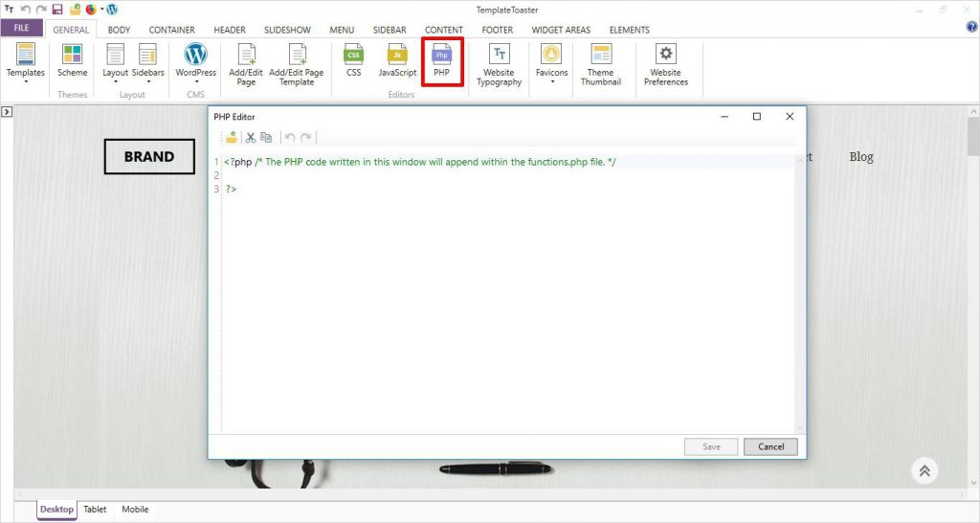
Task: Click the scroll-to-top double chevron button
Action: coord(924,471)
